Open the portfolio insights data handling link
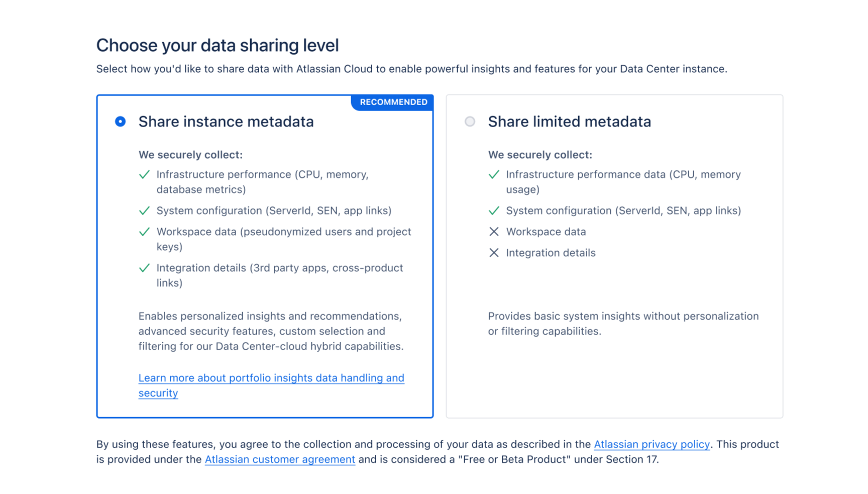 (x=271, y=378)
